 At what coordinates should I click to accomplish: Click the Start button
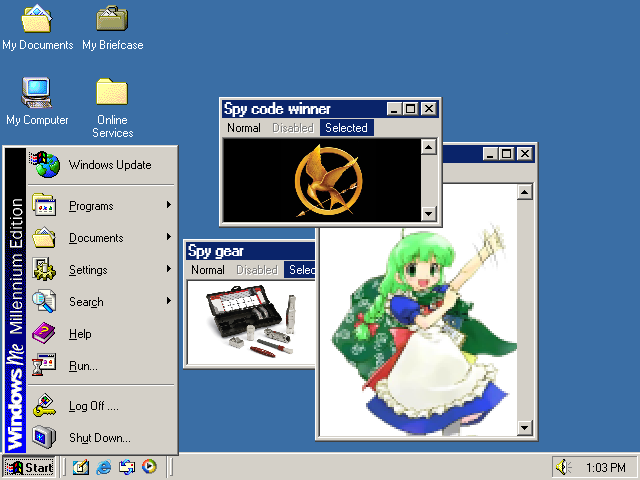coord(29,467)
